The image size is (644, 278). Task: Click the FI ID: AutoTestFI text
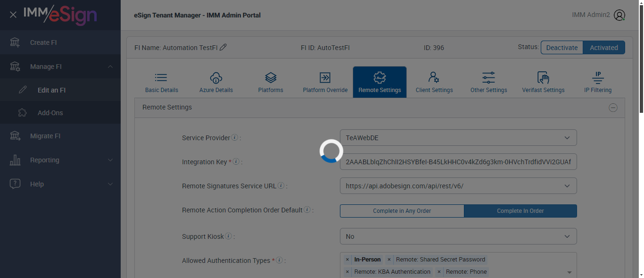pyautogui.click(x=325, y=48)
